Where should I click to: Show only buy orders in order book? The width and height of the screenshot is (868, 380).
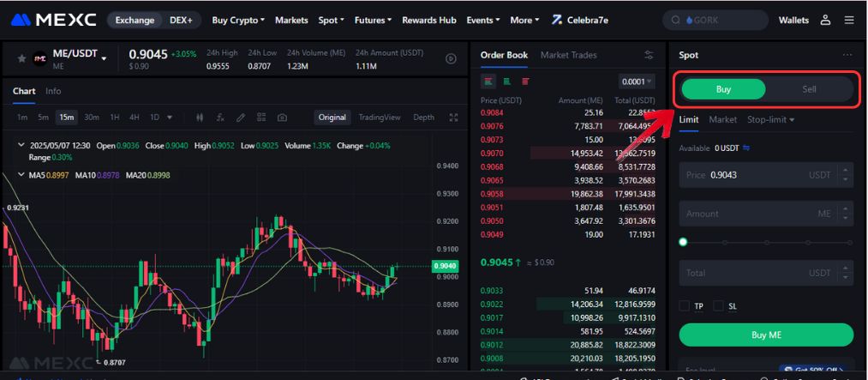coord(506,81)
